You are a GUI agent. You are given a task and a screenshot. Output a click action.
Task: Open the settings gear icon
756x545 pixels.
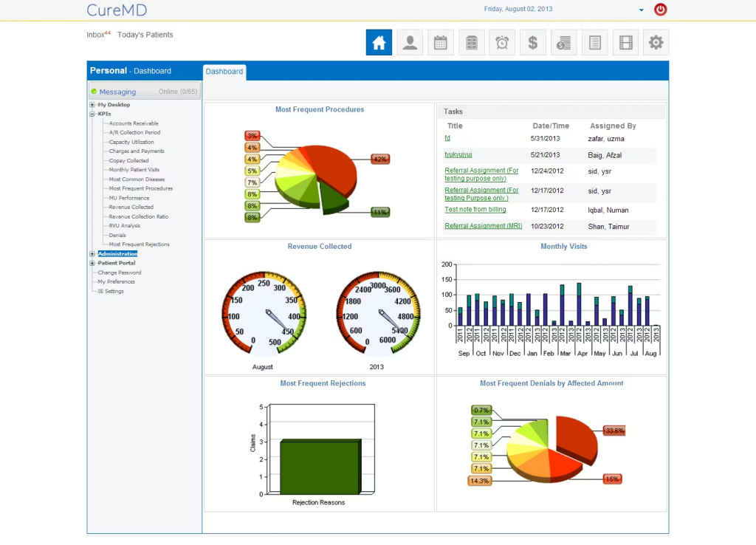tap(656, 42)
